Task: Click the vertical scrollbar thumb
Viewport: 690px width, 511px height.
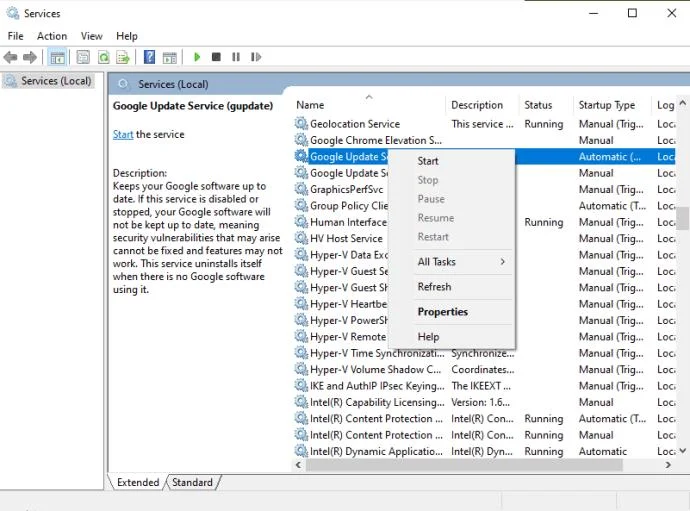Action: pos(683,218)
